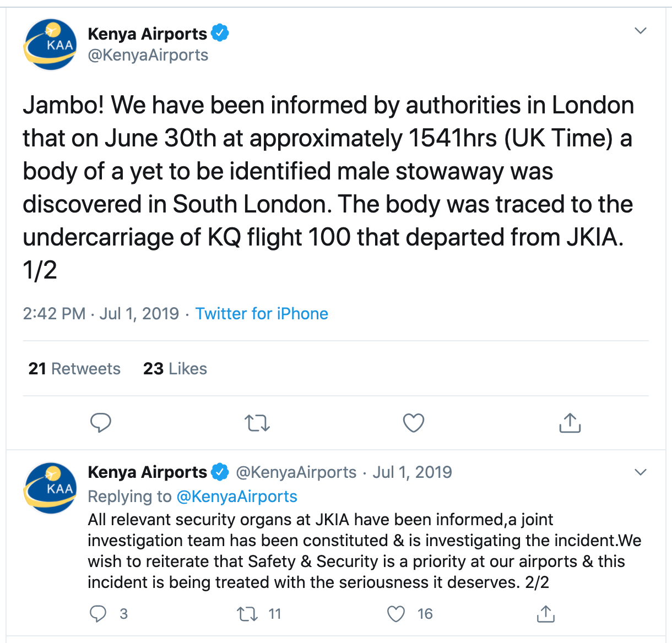Viewport: 672px width, 643px height.
Task: Like the main stowaway tweet
Action: coord(414,423)
